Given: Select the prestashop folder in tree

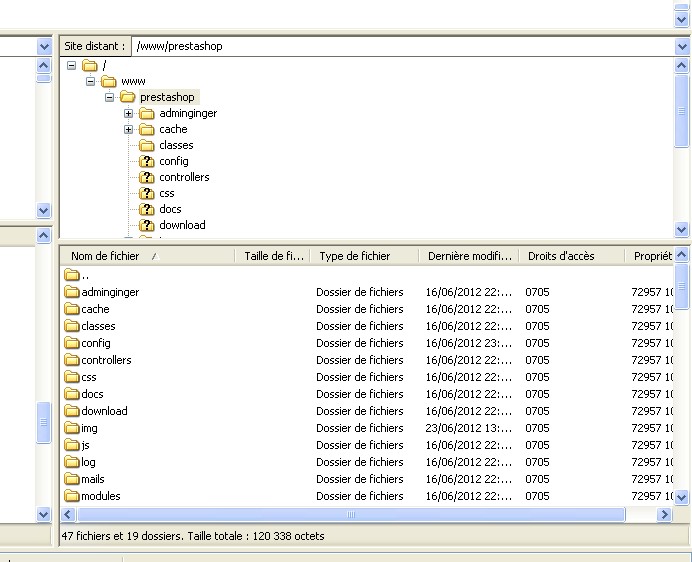Looking at the screenshot, I should (x=167, y=97).
